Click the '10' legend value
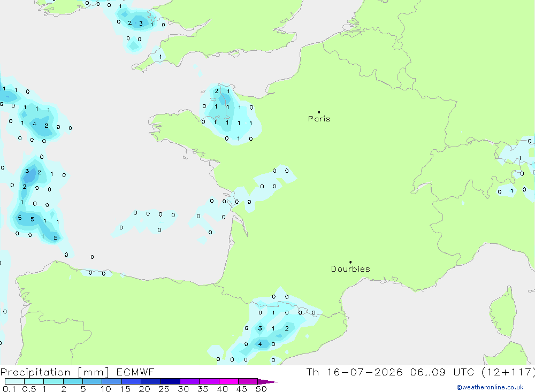Viewport: 535px width, 392px height. coord(106,389)
